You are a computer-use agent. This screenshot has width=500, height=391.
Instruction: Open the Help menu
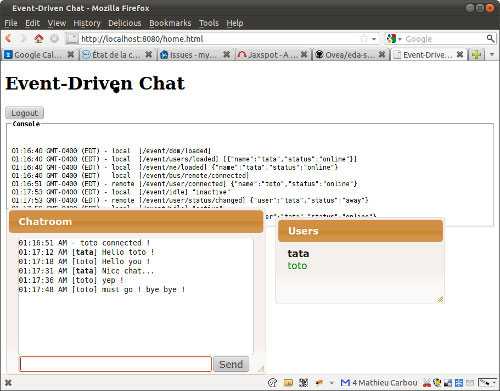click(235, 23)
